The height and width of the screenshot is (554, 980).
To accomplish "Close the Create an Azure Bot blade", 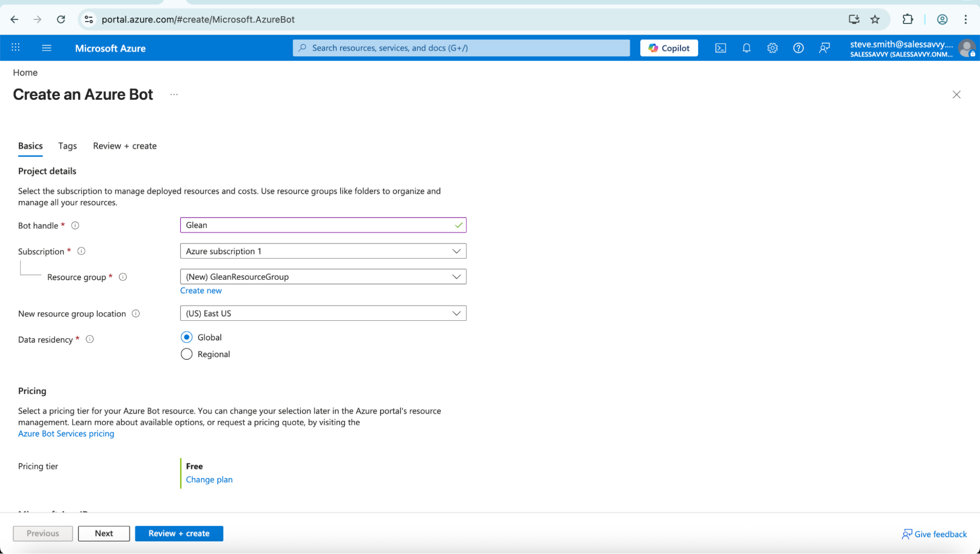I will click(956, 95).
